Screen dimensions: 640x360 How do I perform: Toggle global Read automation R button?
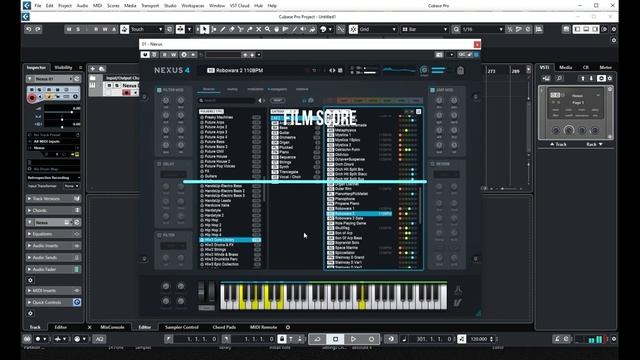pos(96,29)
